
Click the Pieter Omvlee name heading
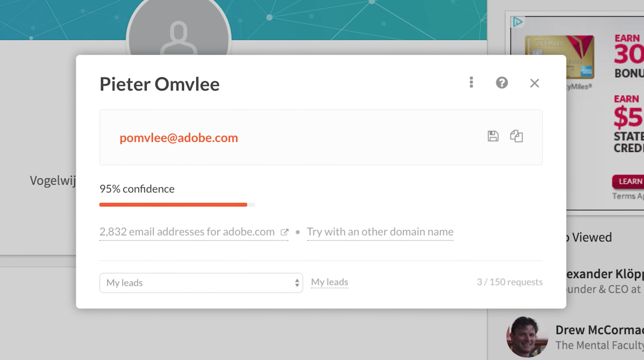(x=159, y=84)
